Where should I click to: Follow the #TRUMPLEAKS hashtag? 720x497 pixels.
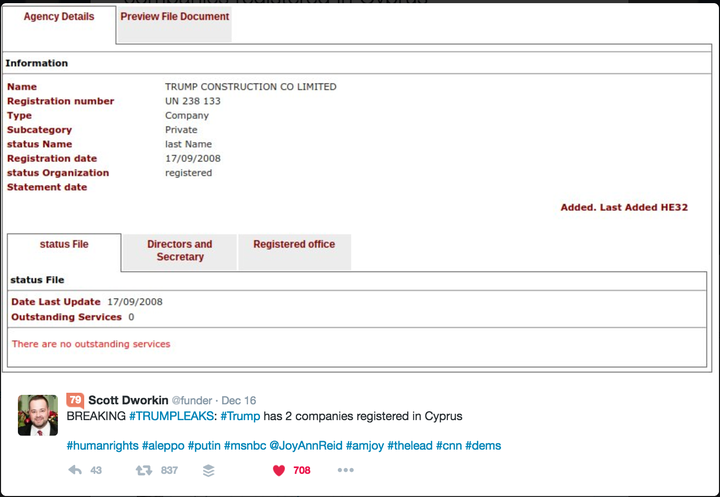click(171, 416)
